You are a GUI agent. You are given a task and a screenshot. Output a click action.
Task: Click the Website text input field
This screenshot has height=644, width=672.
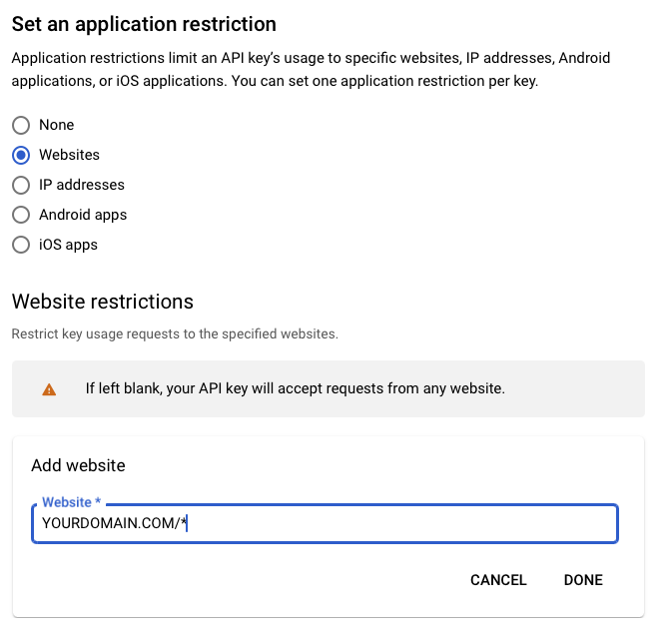tap(399, 523)
